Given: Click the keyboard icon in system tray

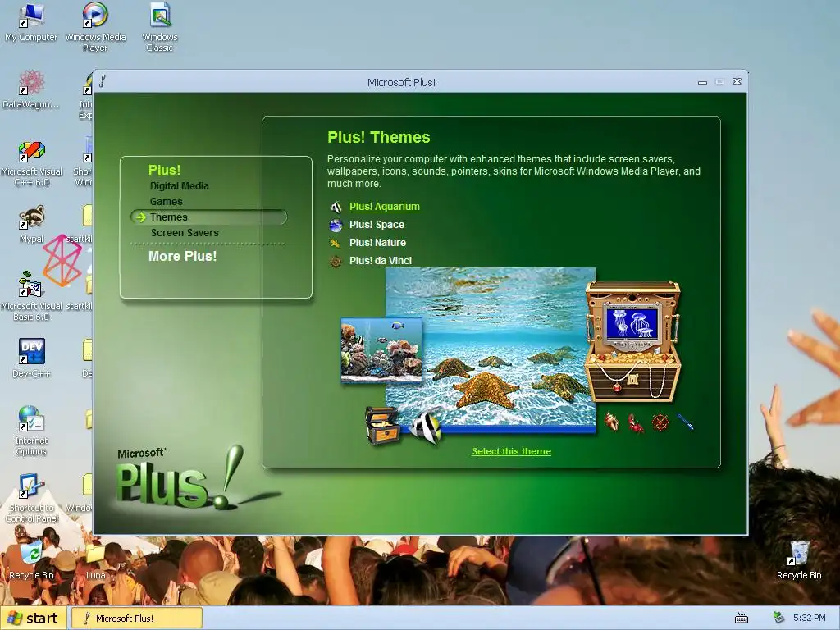Looking at the screenshot, I should pyautogui.click(x=742, y=619).
